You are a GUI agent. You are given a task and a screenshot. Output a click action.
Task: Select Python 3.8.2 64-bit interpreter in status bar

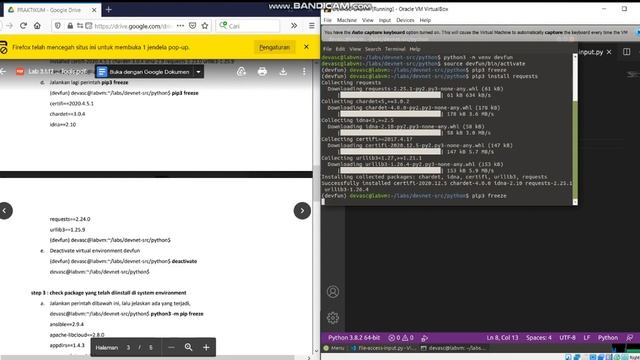pos(354,338)
